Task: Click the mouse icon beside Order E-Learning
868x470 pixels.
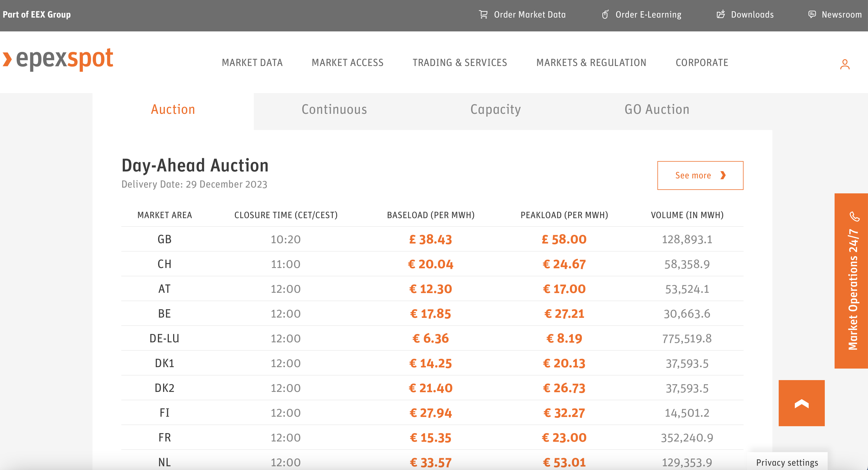Action: (605, 14)
